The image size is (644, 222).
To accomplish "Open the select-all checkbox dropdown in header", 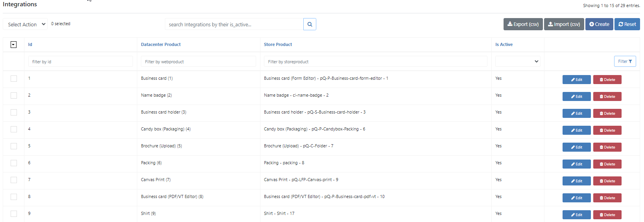I will tap(13, 45).
